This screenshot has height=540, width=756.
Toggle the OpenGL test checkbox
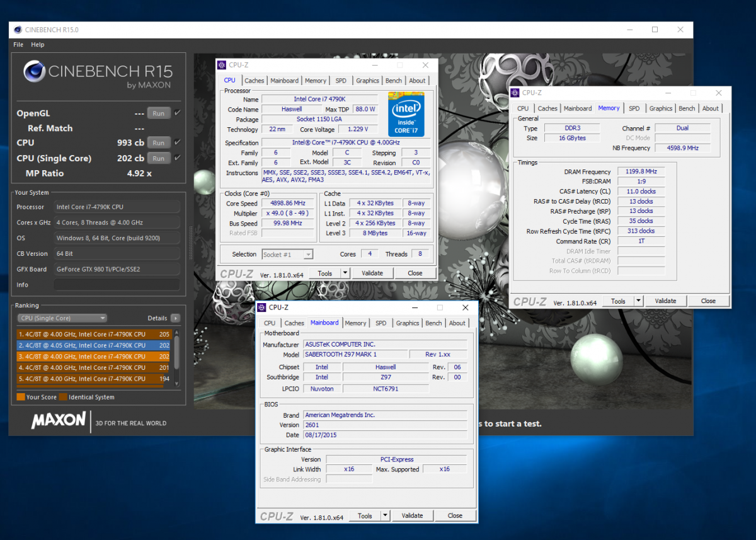click(x=178, y=113)
